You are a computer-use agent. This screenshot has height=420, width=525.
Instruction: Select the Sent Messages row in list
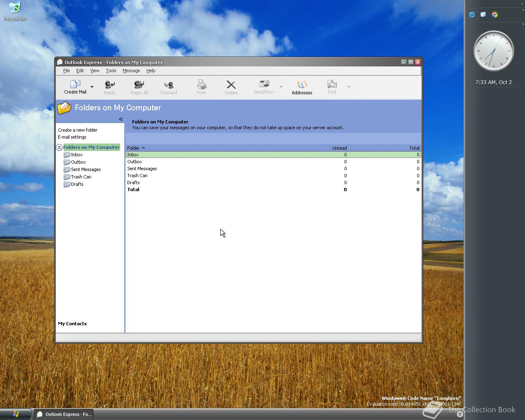(x=273, y=169)
